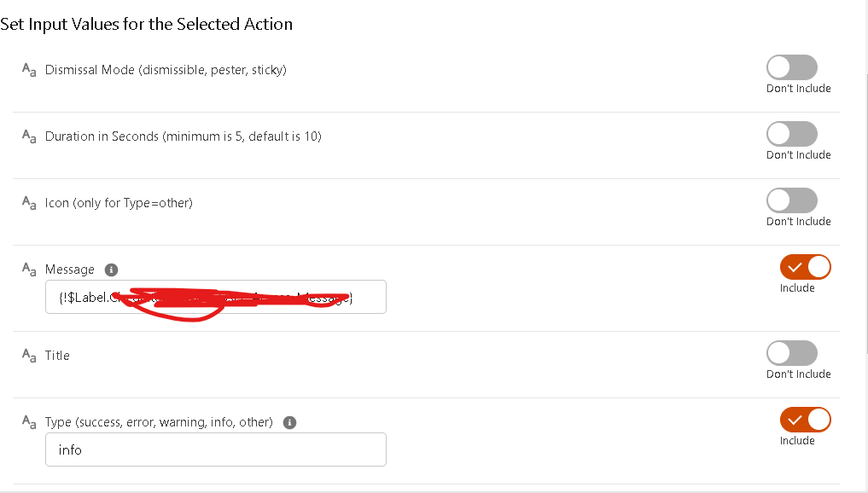Click the Duration in Seconds label text
Screen dimensions: 868x493
[x=184, y=136]
